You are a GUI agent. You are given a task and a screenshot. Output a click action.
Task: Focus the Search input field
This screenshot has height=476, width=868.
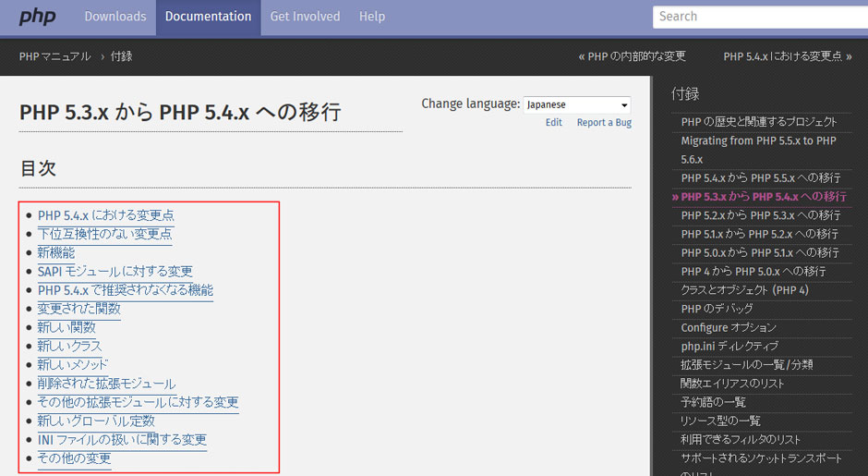pos(760,17)
